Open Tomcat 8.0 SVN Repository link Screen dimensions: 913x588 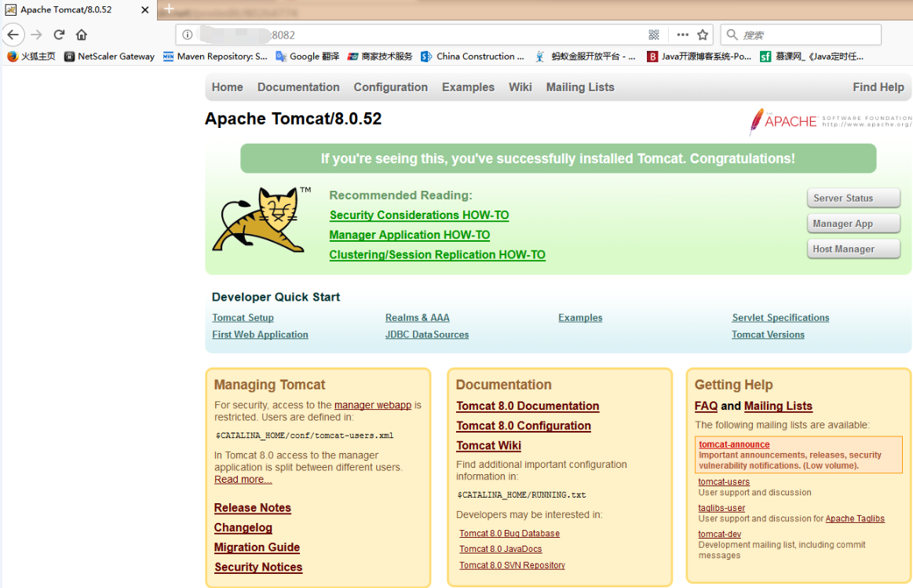[x=512, y=565]
